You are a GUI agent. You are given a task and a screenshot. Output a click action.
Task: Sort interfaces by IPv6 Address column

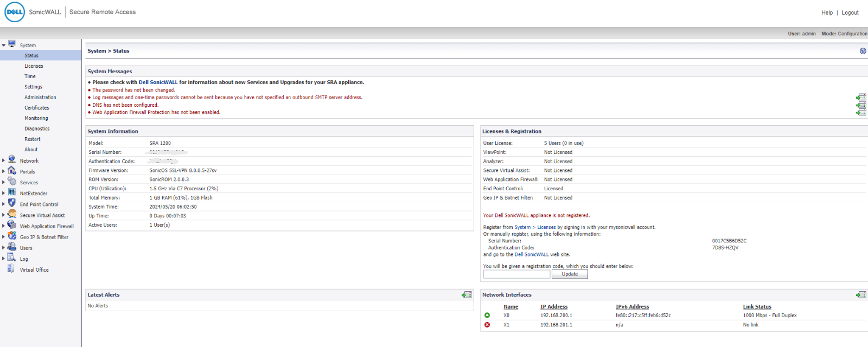click(x=632, y=307)
